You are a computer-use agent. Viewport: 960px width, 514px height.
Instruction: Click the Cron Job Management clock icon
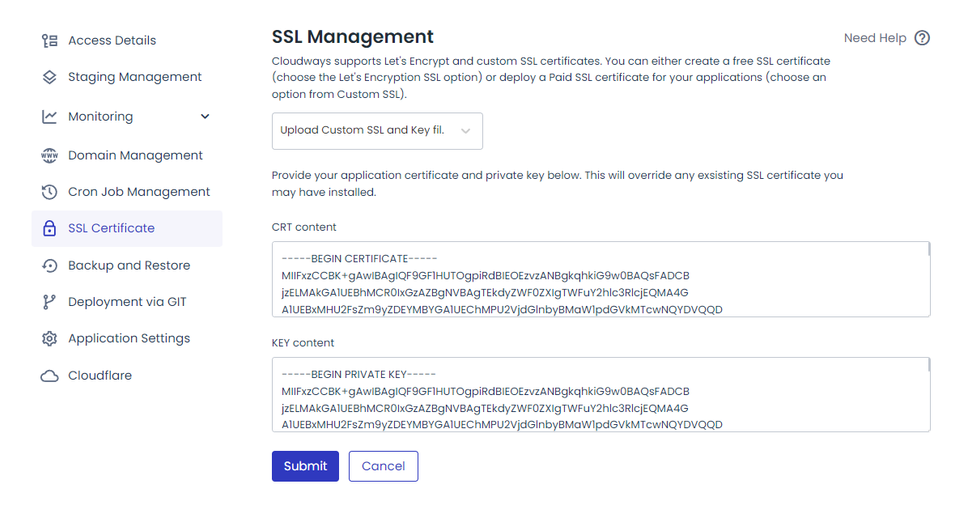(49, 192)
